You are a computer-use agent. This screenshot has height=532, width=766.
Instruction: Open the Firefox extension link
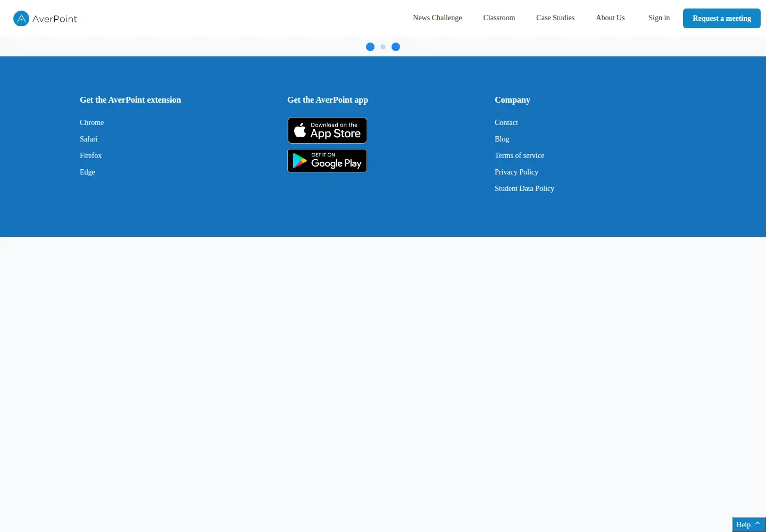(x=91, y=155)
